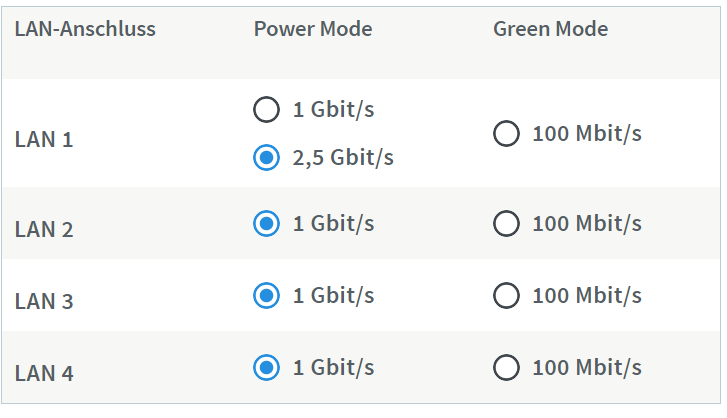This screenshot has width=727, height=418.
Task: Select 2,5 Gbit/s radio button for LAN 1
Action: (x=266, y=158)
